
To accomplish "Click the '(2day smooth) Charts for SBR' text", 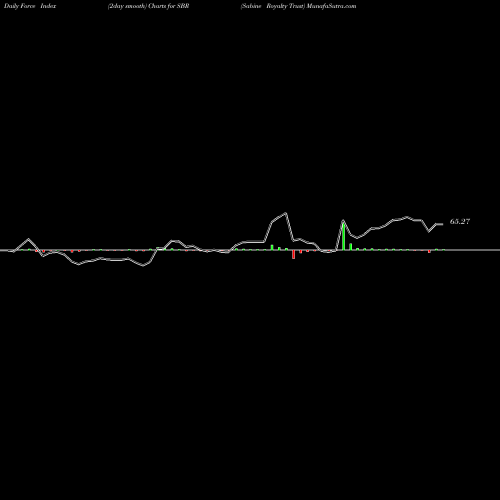I will (x=148, y=6).
